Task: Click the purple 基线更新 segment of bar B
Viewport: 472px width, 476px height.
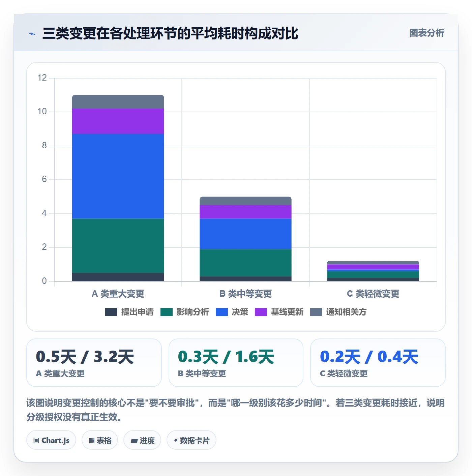Action: pyautogui.click(x=245, y=212)
